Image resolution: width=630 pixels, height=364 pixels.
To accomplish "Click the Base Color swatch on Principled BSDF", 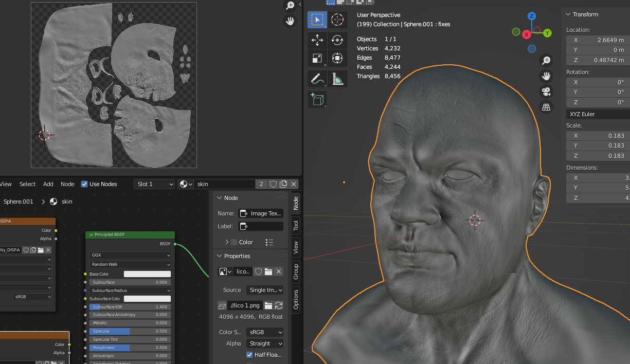I will tap(147, 274).
